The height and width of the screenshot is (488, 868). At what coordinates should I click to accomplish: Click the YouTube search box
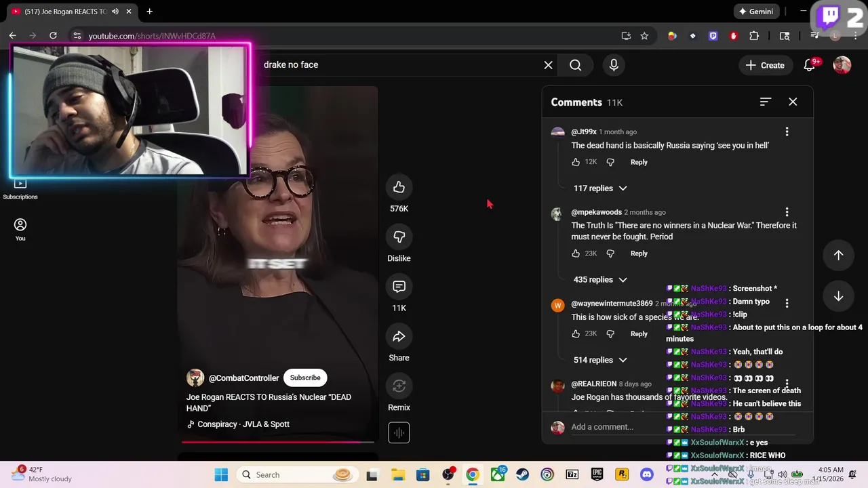400,65
